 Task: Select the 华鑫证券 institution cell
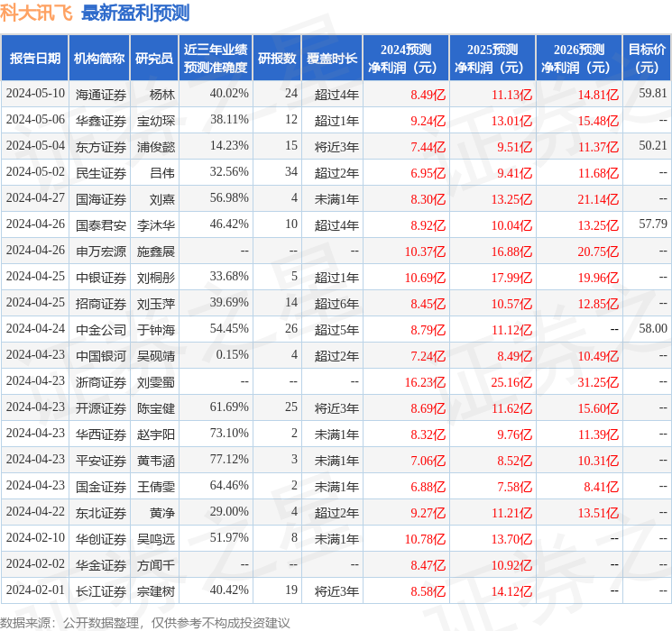(101, 121)
